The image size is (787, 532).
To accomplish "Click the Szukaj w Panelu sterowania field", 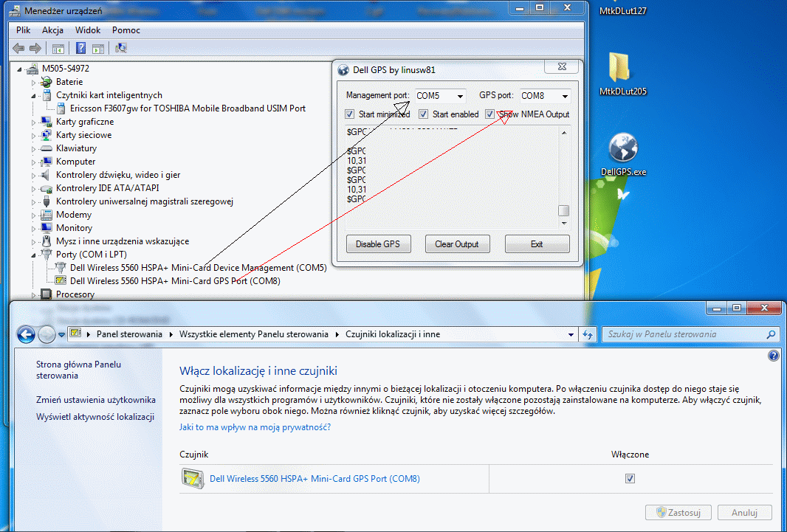I will [690, 334].
